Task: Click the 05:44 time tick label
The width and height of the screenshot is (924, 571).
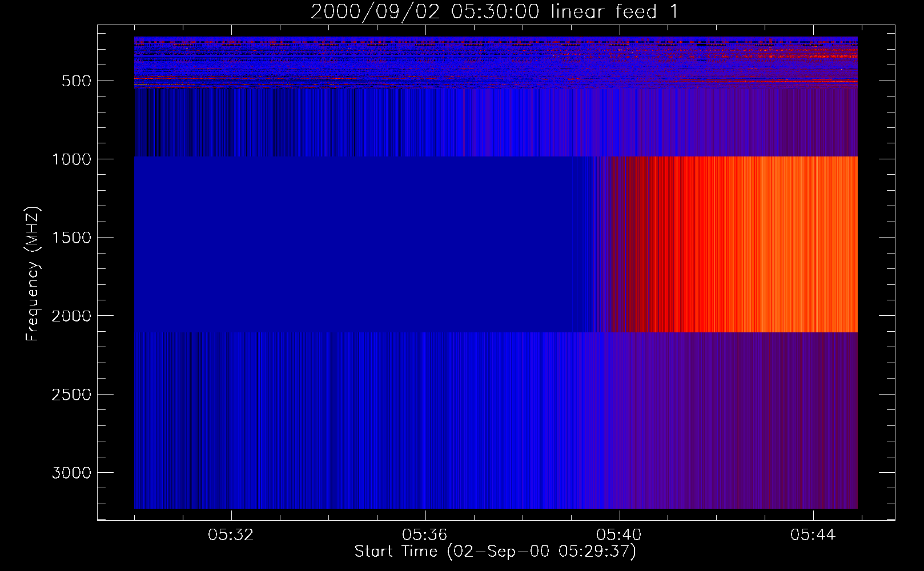Action: [813, 535]
